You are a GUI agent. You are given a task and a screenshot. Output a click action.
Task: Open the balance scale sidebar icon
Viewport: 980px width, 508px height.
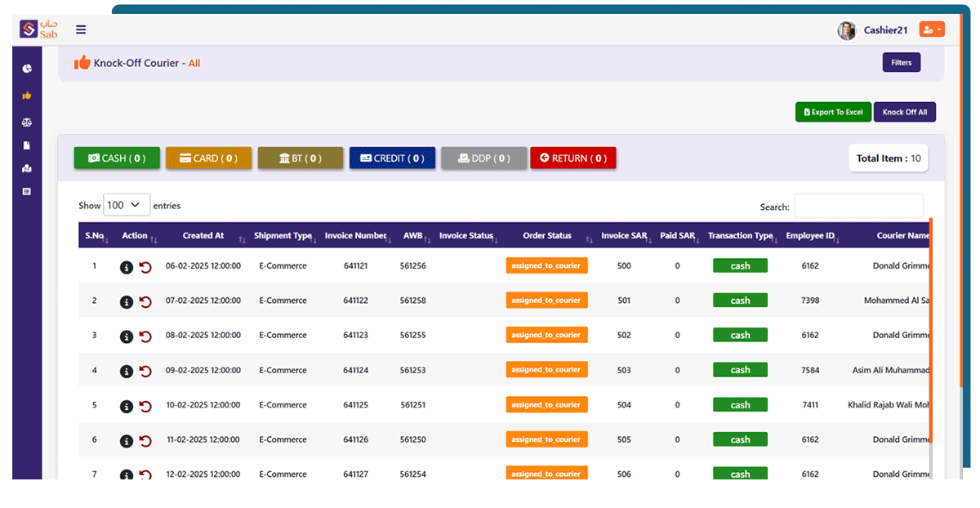click(x=27, y=122)
